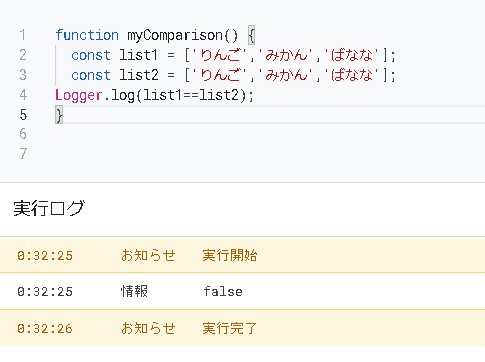Screen dimensions: 485x362
Task: Click the opening curly brace on line 1
Action: coord(252,35)
